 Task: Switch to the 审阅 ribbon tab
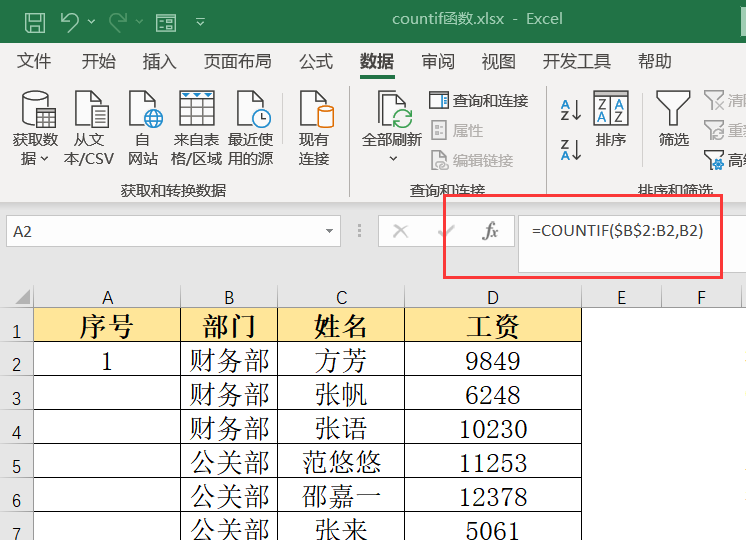pyautogui.click(x=438, y=61)
